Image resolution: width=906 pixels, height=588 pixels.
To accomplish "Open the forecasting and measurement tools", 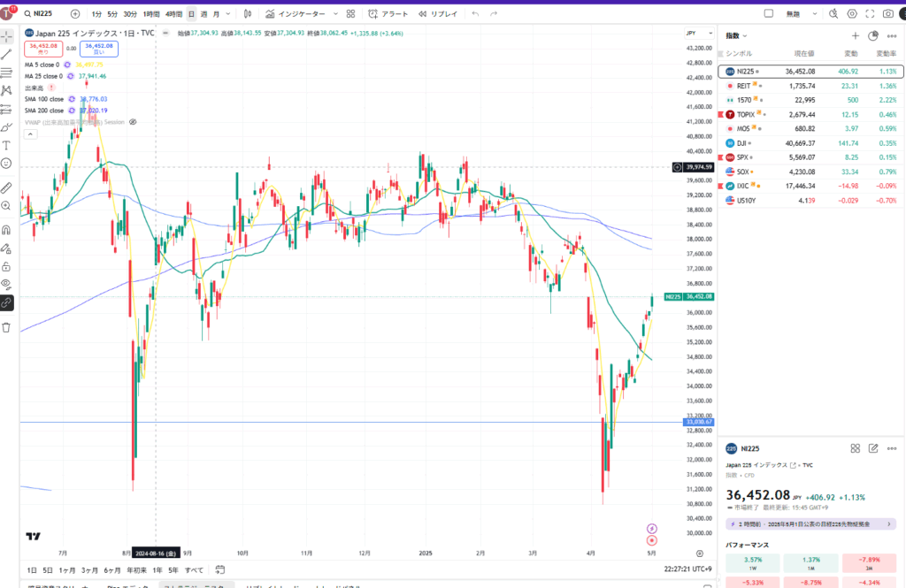I will point(6,109).
